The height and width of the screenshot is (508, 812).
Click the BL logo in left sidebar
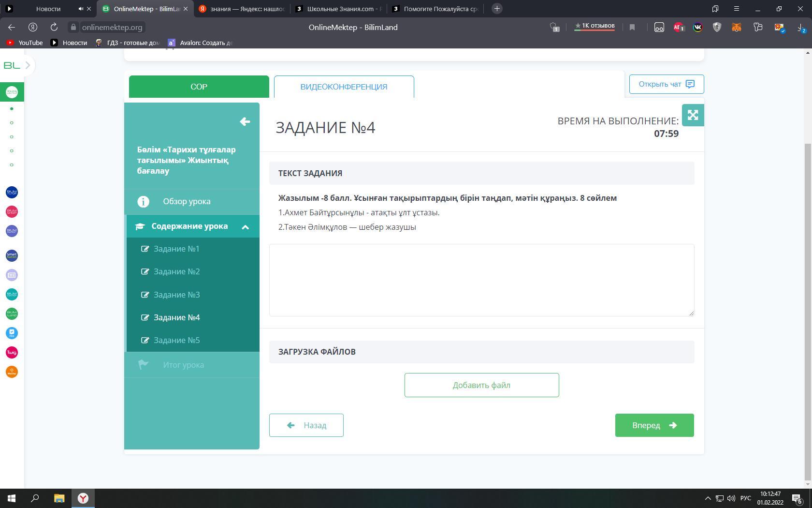click(12, 65)
